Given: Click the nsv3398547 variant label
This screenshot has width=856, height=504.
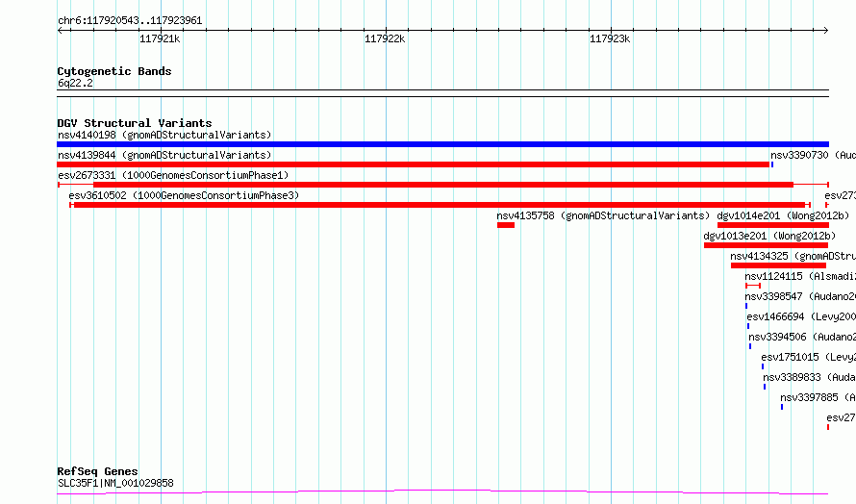Looking at the screenshot, I should pos(800,296).
